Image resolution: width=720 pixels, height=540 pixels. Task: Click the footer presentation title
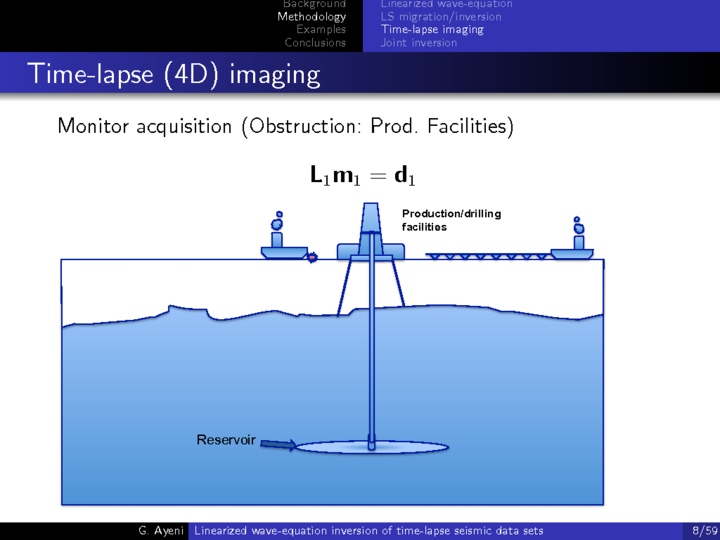point(368,530)
